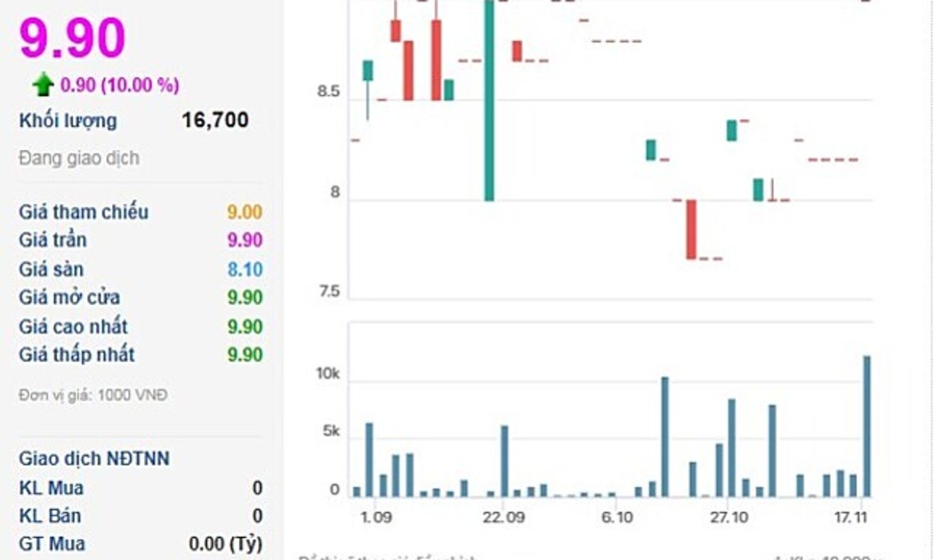Click the large 9.90 current price

click(73, 38)
